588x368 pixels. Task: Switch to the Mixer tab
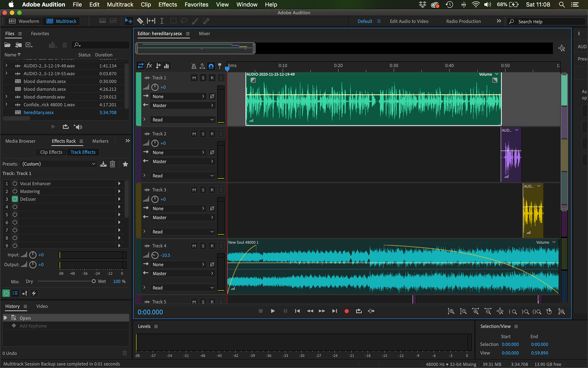[204, 34]
